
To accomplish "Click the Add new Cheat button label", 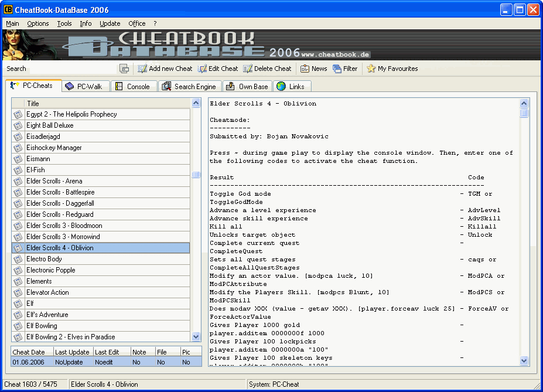I will [170, 69].
